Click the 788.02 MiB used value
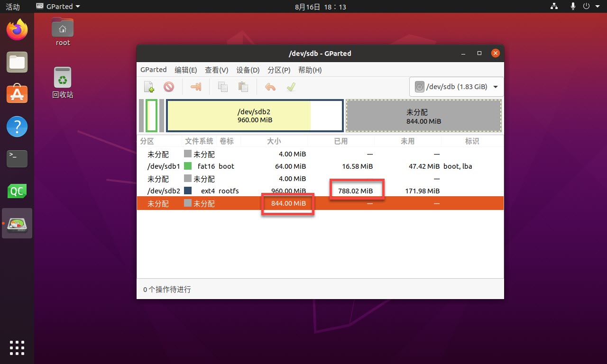607x364 pixels. click(x=355, y=191)
